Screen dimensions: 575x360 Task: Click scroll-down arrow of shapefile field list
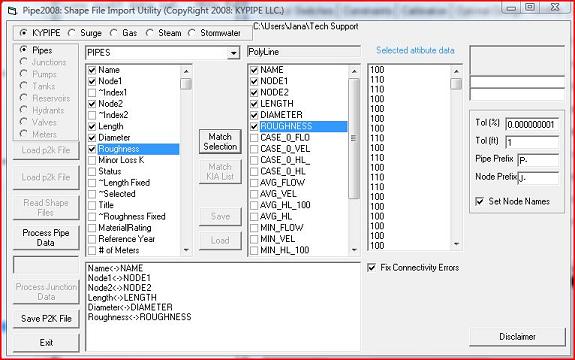pyautogui.click(x=354, y=250)
